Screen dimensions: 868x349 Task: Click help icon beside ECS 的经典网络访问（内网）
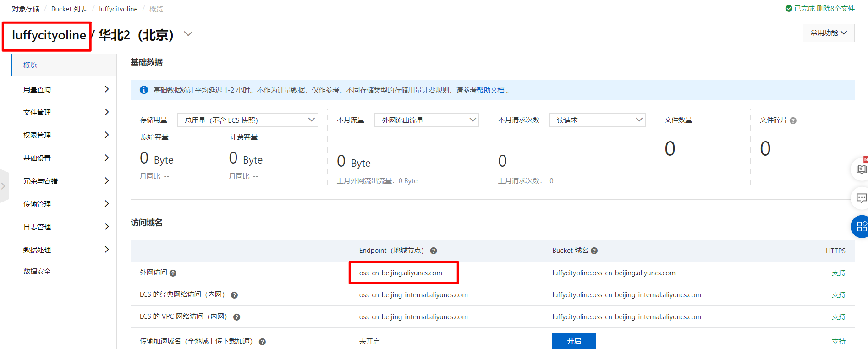[x=234, y=295]
